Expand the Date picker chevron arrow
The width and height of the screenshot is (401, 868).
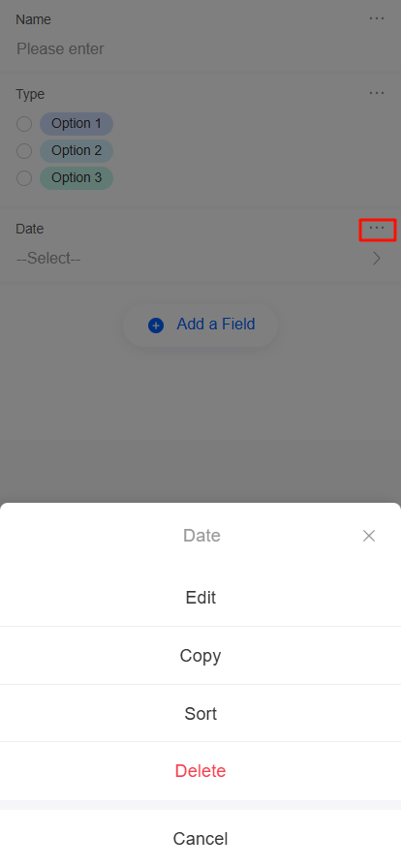point(377,259)
